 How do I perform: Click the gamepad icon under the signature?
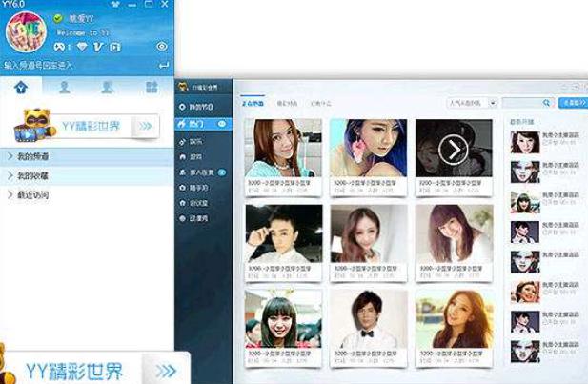[x=60, y=47]
